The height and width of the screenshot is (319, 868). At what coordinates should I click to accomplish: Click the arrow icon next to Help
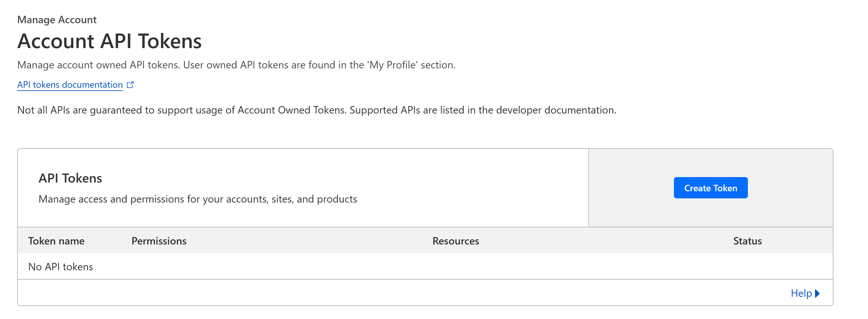[x=817, y=293]
